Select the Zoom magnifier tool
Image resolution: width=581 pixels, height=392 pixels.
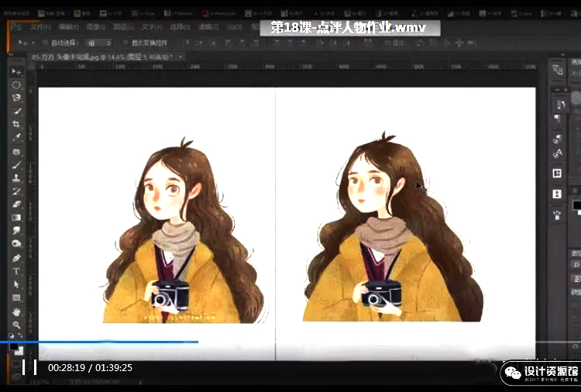pos(16,325)
